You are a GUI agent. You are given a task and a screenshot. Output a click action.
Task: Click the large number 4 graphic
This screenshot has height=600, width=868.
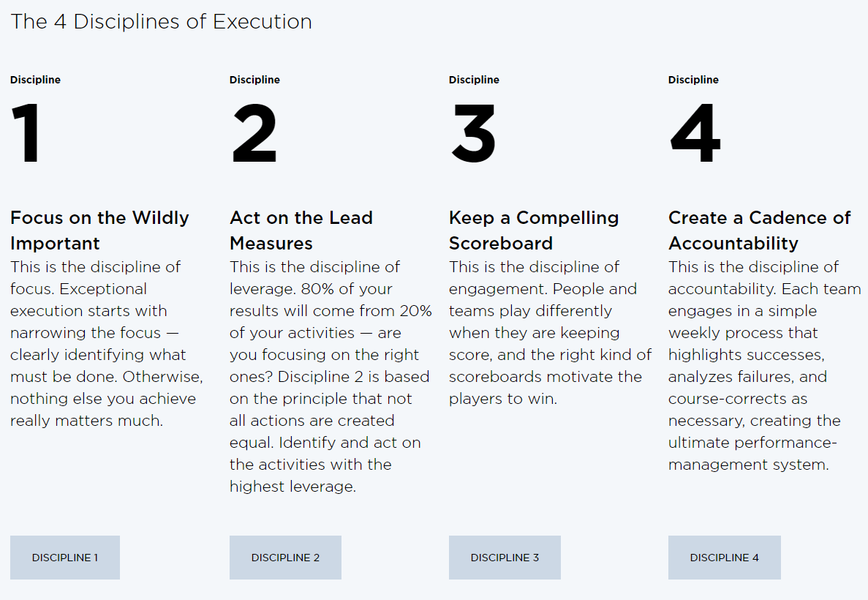695,133
